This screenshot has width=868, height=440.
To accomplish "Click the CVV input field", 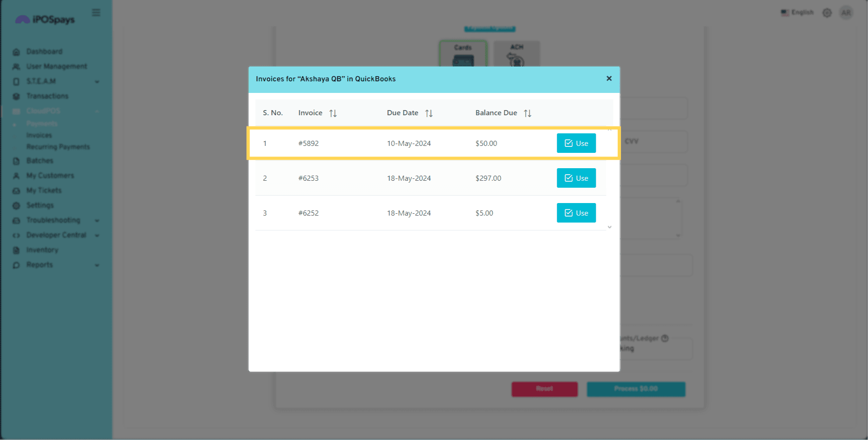I will pos(654,141).
